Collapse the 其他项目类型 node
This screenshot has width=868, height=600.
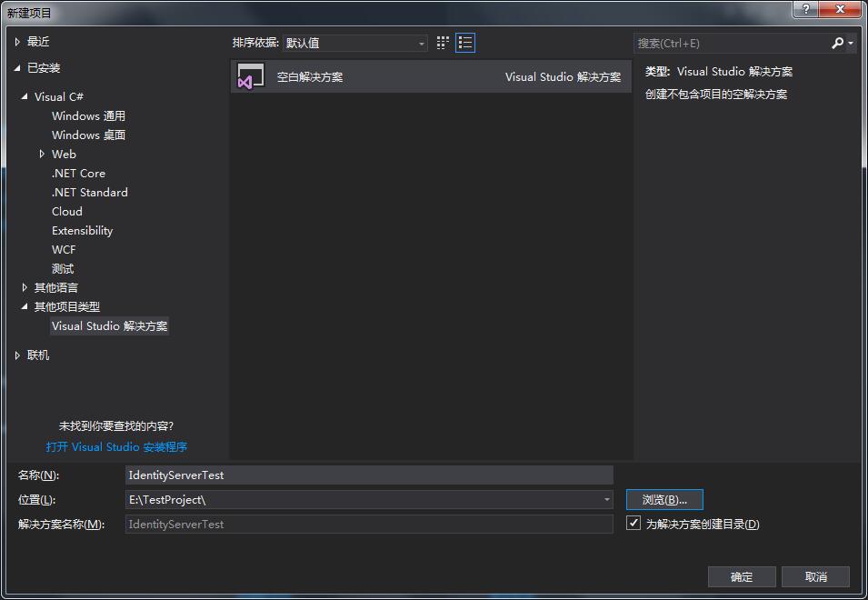25,306
